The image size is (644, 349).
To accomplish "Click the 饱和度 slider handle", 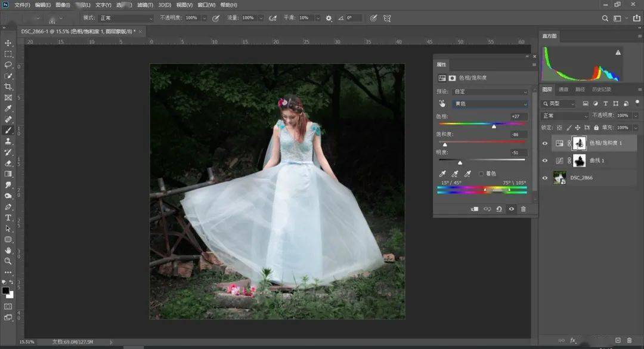I will (x=445, y=144).
